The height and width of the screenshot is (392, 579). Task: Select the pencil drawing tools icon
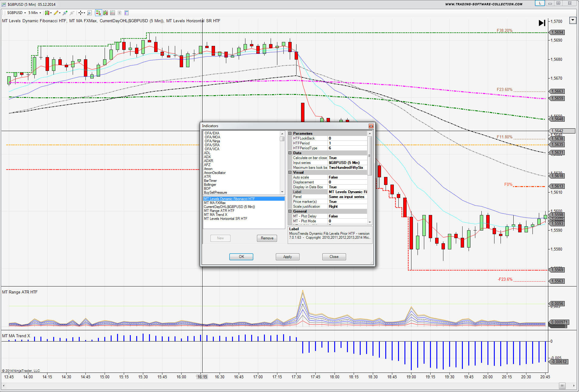click(x=56, y=13)
